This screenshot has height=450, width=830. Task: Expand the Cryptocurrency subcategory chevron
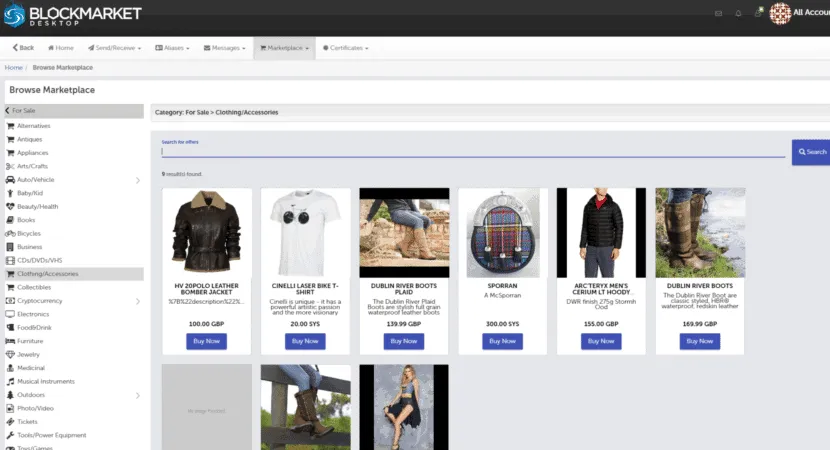pyautogui.click(x=138, y=301)
